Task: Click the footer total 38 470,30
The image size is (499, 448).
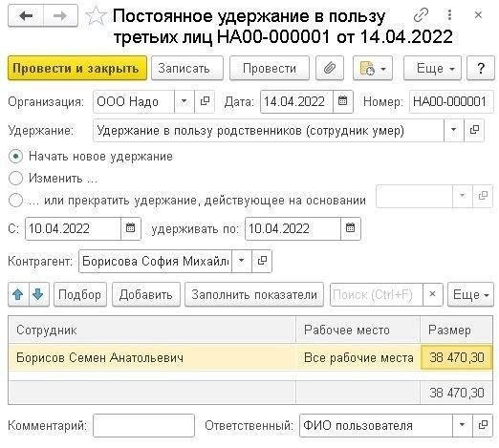Action: 456,393
